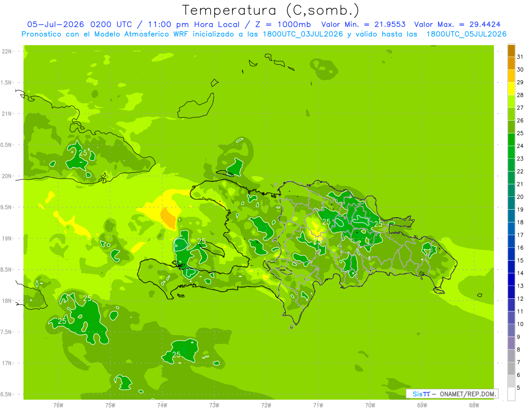This screenshot has height=411, width=532.
Task: Click the purple legend swatch between 8 and 9
Action: pos(511,343)
